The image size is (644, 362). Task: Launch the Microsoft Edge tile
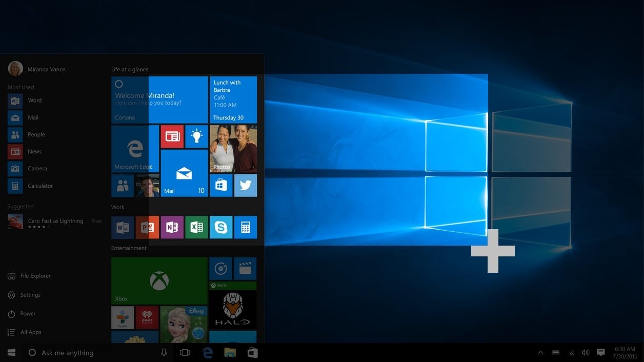(x=135, y=149)
